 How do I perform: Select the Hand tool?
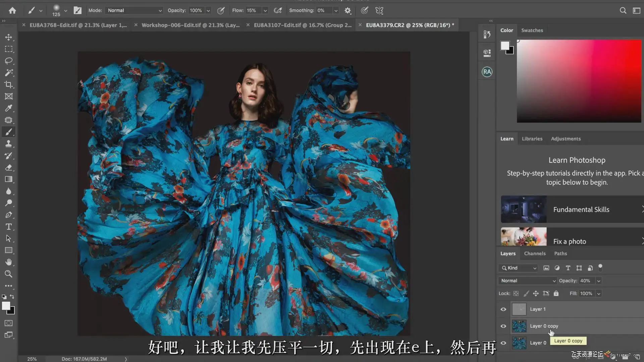9,262
